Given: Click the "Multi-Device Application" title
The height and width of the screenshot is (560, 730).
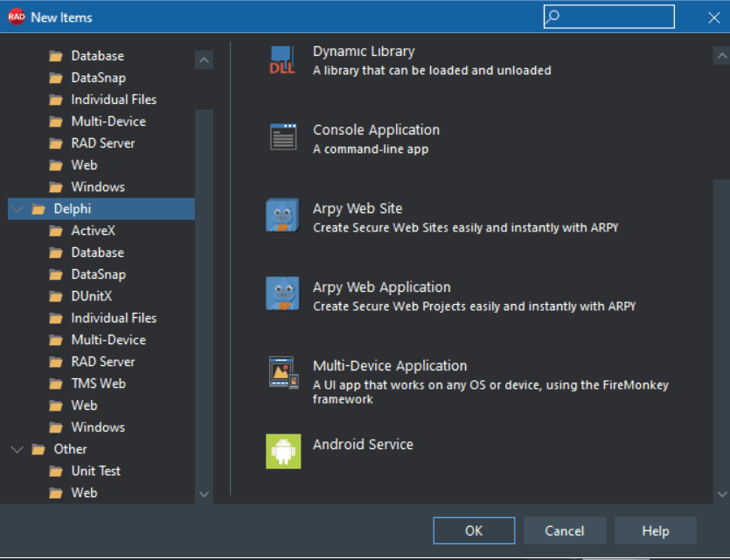Looking at the screenshot, I should point(390,365).
